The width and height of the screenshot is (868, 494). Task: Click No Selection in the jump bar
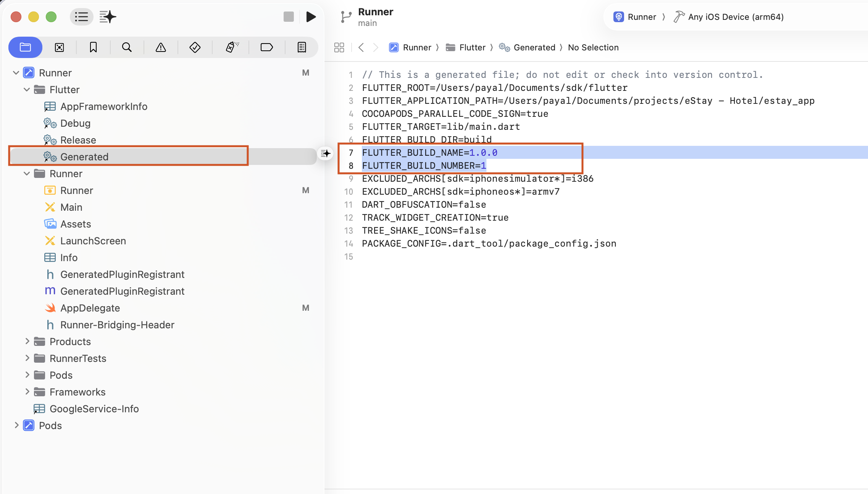pyautogui.click(x=593, y=47)
